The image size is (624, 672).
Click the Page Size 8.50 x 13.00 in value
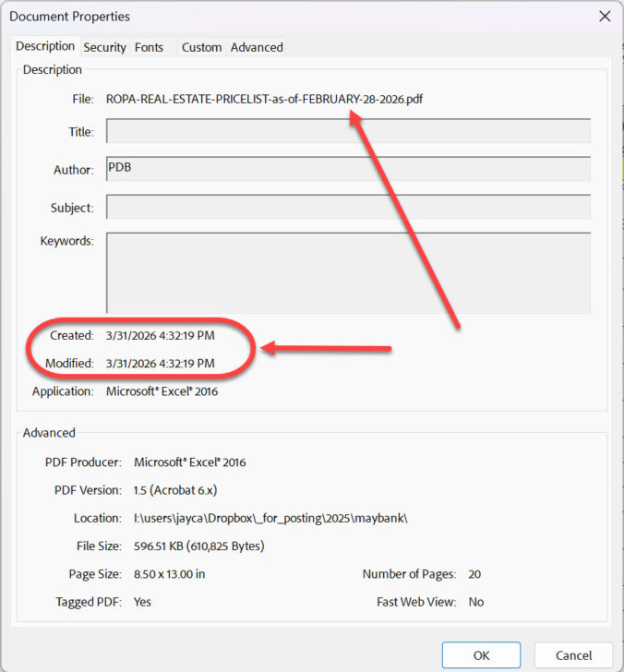(x=169, y=574)
